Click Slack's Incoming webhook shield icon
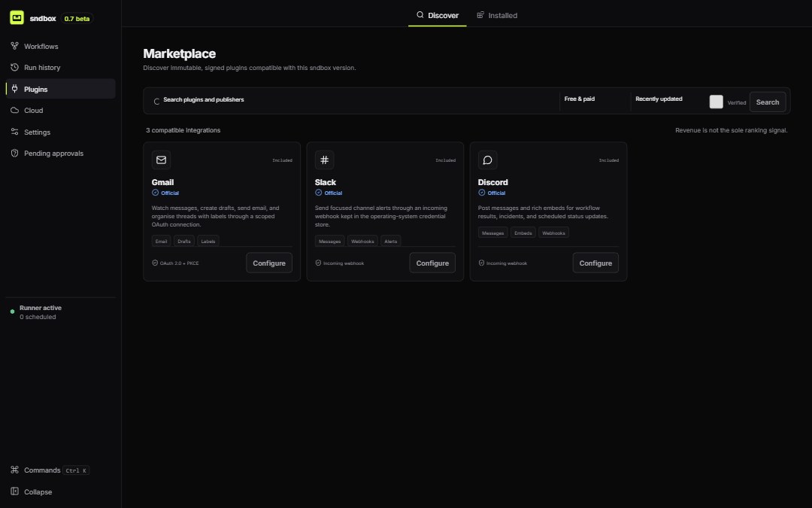The width and height of the screenshot is (812, 508). click(318, 263)
